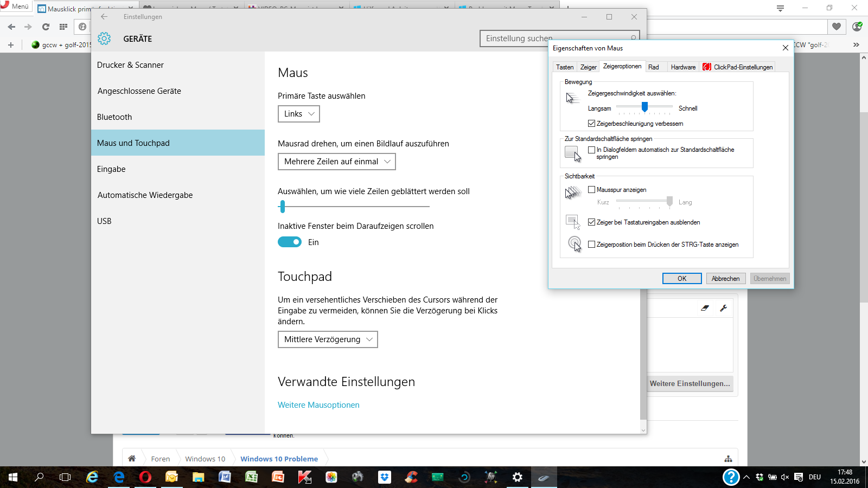
Task: Select Drucker & Scanner in sidebar
Action: (x=178, y=65)
